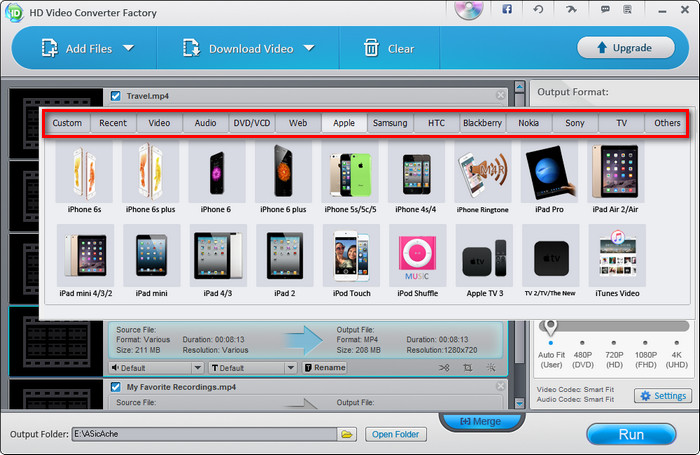Click the file list scroll down arrow
The image size is (700, 455).
pyautogui.click(x=519, y=403)
